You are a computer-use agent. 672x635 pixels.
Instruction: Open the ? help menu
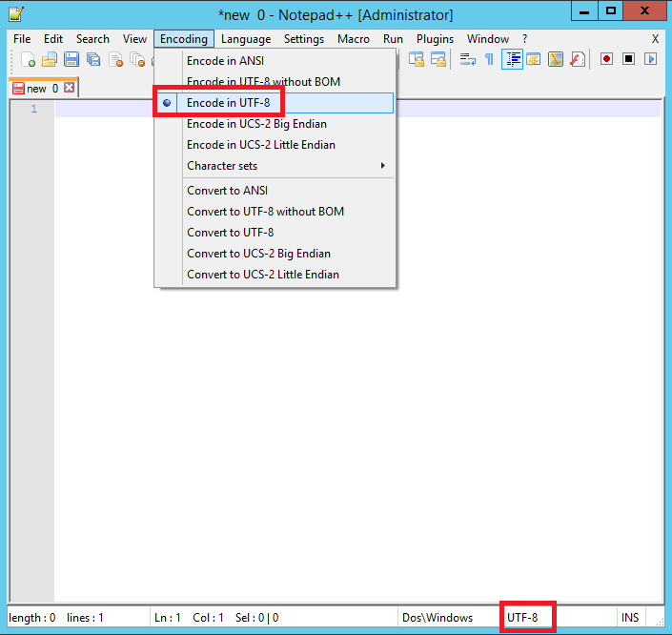coord(524,39)
